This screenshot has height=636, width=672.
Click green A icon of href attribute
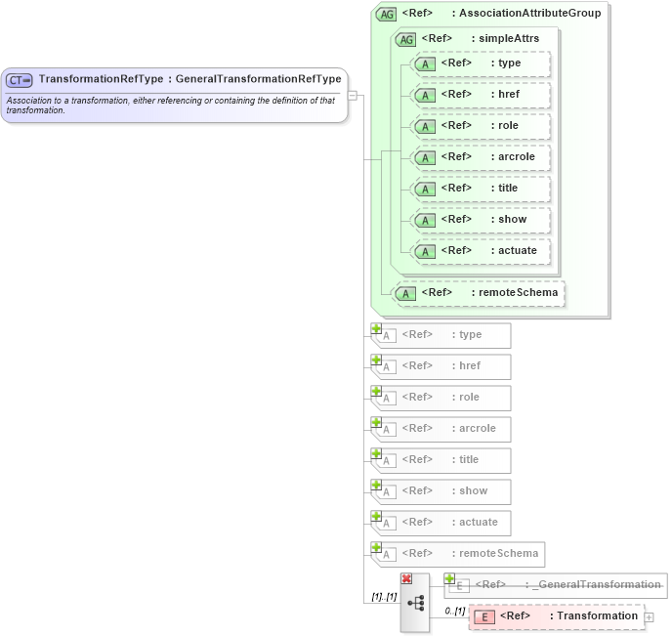tap(425, 95)
